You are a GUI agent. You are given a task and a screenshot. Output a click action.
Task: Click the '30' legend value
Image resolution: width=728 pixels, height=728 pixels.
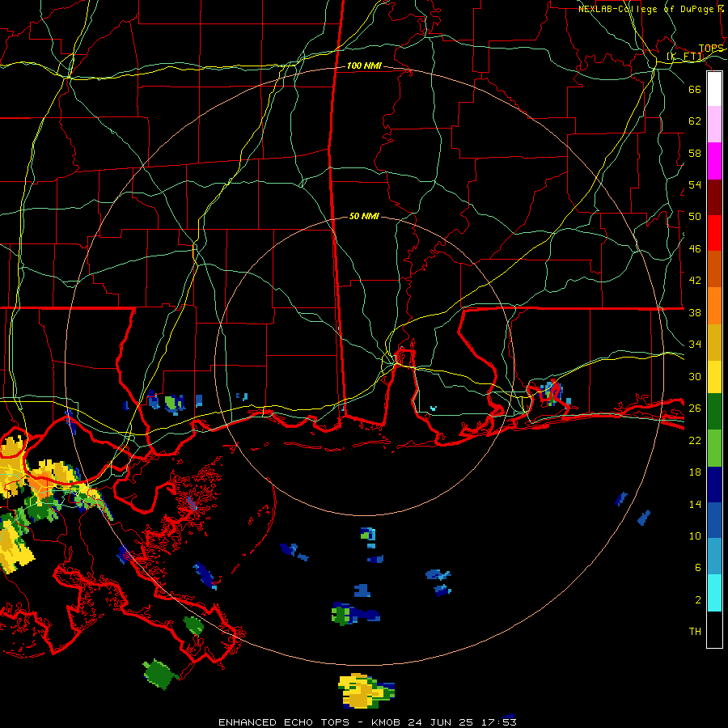tap(695, 376)
